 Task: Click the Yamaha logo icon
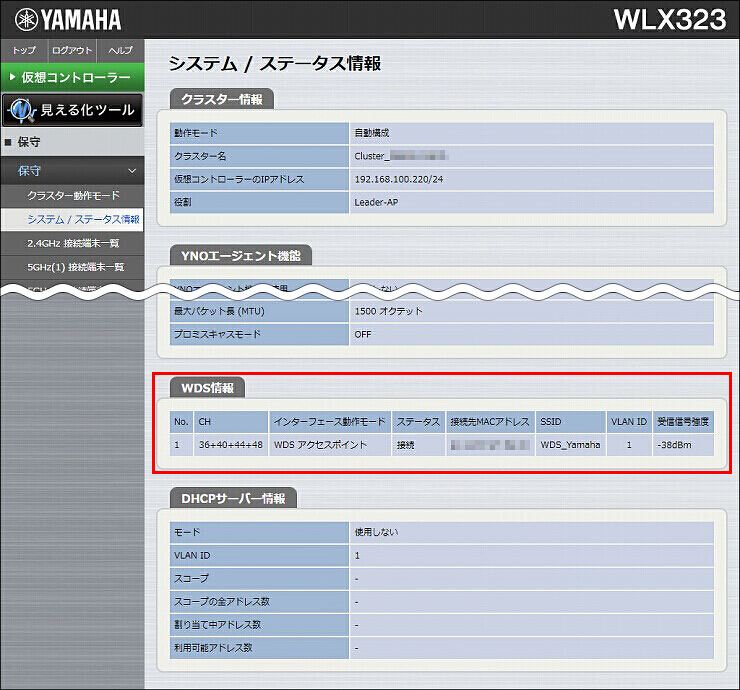(26, 20)
